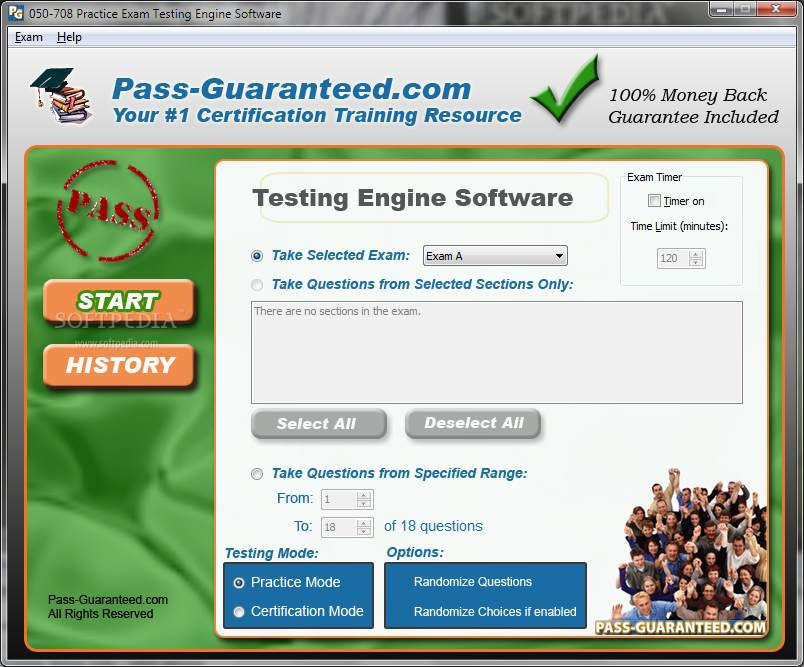Click the graduation cap and books logo
The image size is (804, 667).
[62, 96]
